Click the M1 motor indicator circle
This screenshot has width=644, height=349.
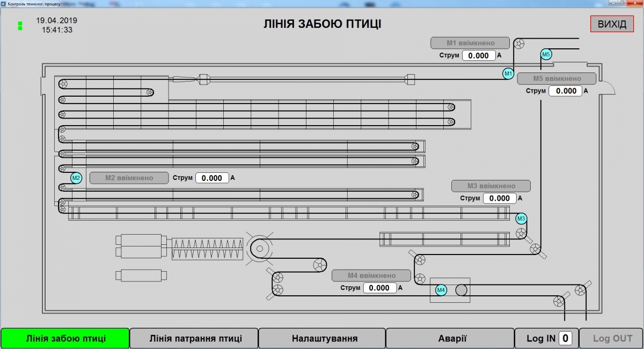pyautogui.click(x=508, y=73)
